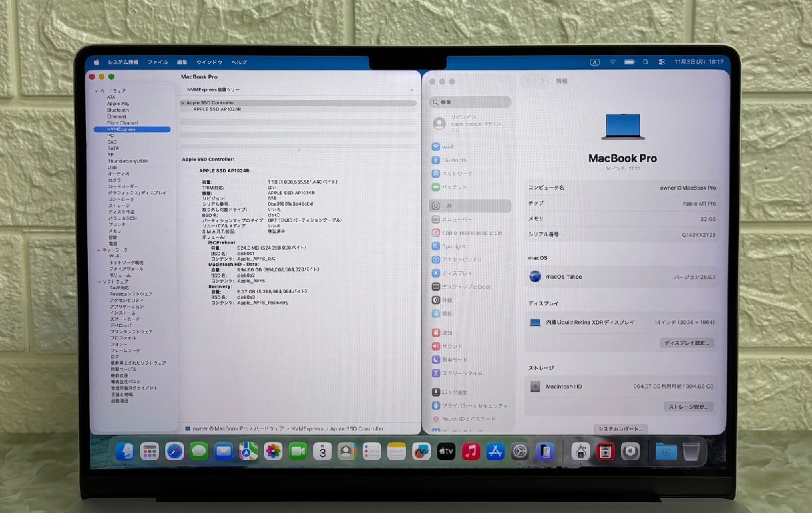Open Apple TV from the Dock
812x513 pixels.
pos(446,451)
